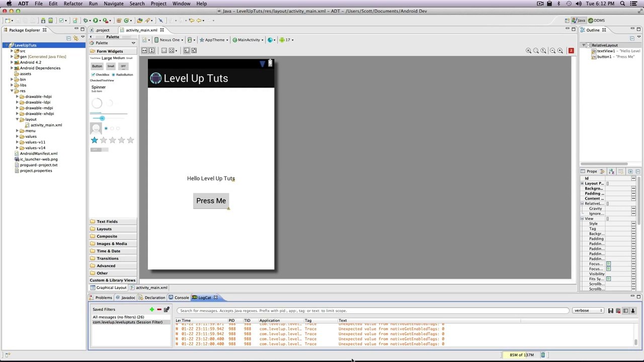Expand the Layout P... property group
The height and width of the screenshot is (362, 644).
click(x=582, y=184)
